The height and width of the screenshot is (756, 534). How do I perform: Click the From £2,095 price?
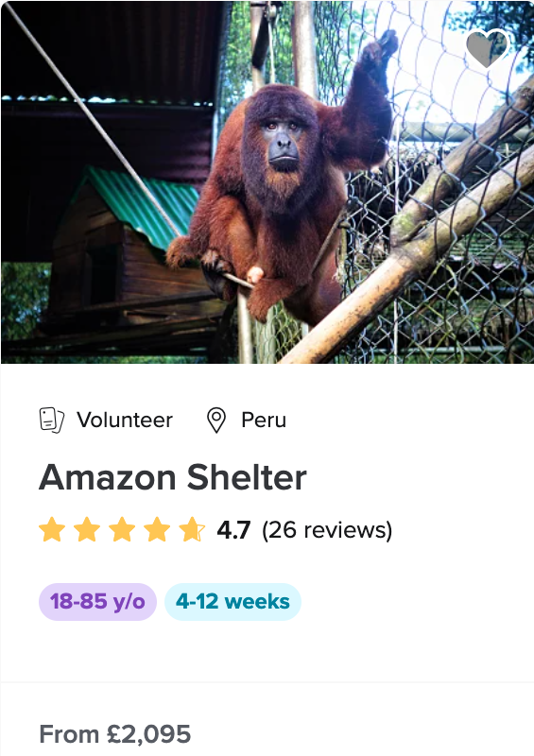click(x=114, y=734)
